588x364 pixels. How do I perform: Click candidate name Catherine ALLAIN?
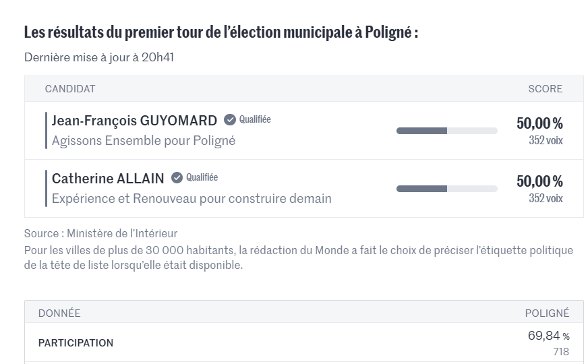(108, 179)
